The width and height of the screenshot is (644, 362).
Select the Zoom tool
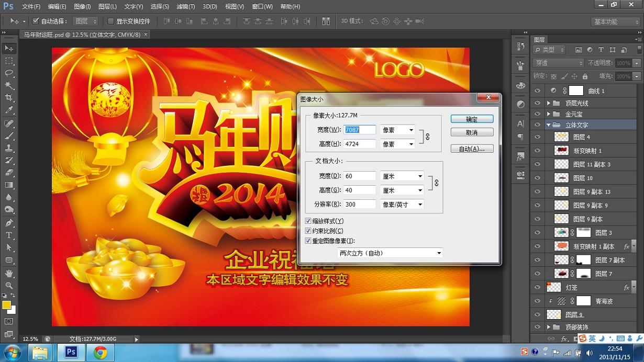(9, 286)
